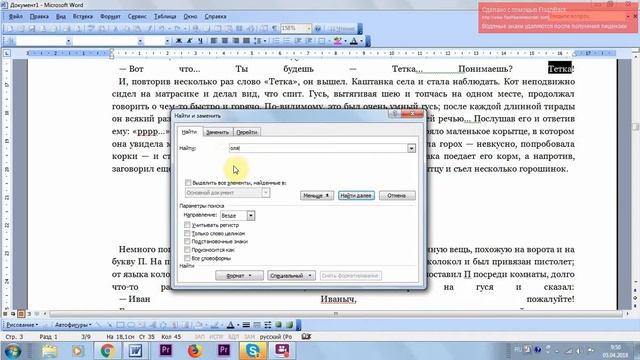Toggle Italic formatting (К)
640x360 pixels.
[x=189, y=41]
